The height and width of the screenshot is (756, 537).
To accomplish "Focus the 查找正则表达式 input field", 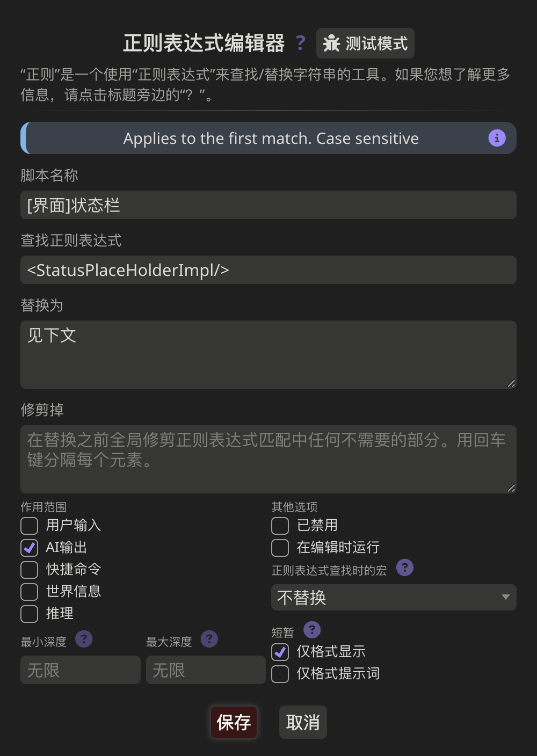I will [268, 270].
